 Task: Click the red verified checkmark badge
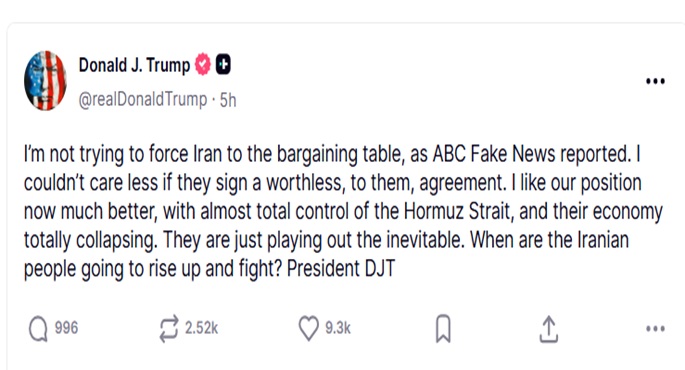tap(203, 64)
